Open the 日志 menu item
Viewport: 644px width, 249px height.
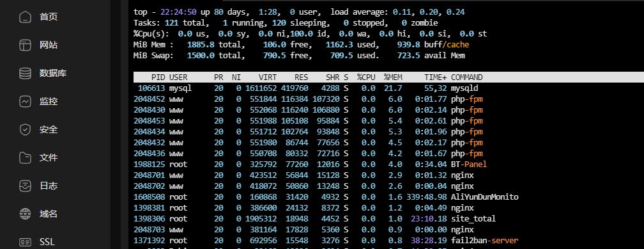(x=49, y=186)
